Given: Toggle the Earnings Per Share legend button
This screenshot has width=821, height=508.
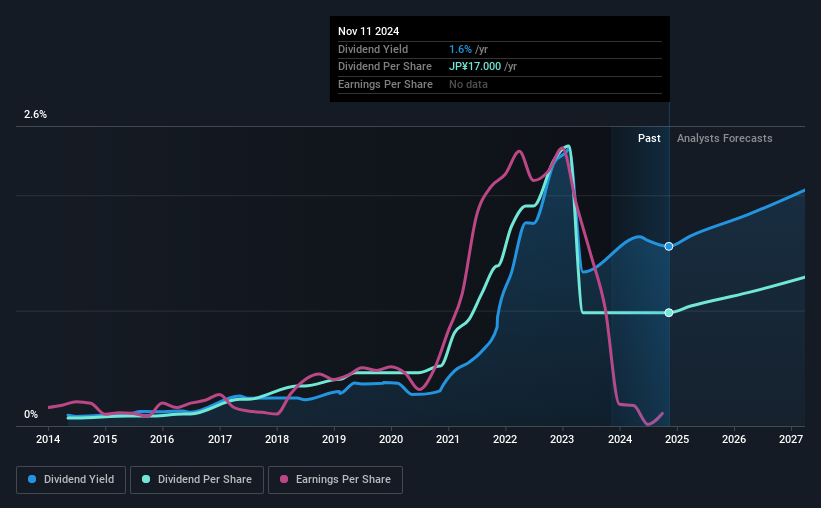Looking at the screenshot, I should click(335, 480).
